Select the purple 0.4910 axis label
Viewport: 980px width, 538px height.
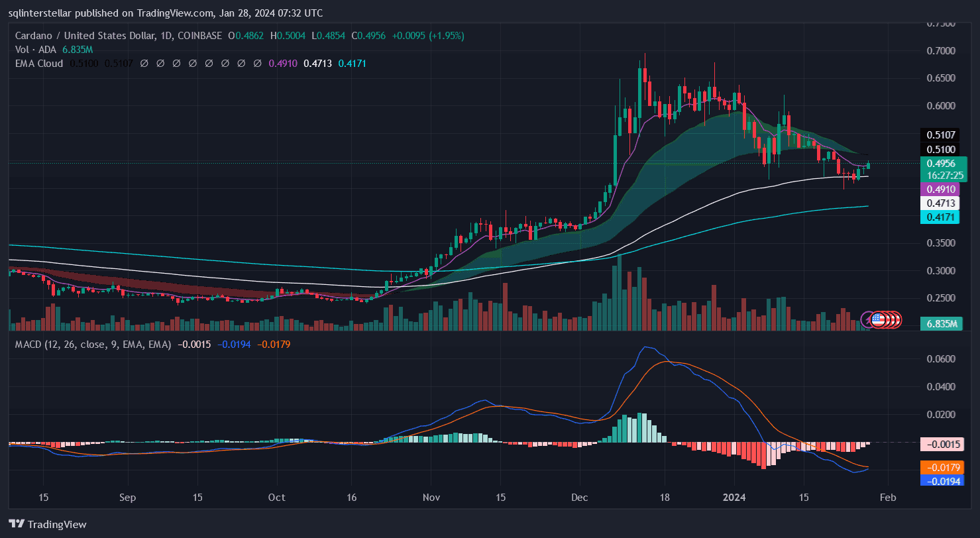click(x=939, y=189)
